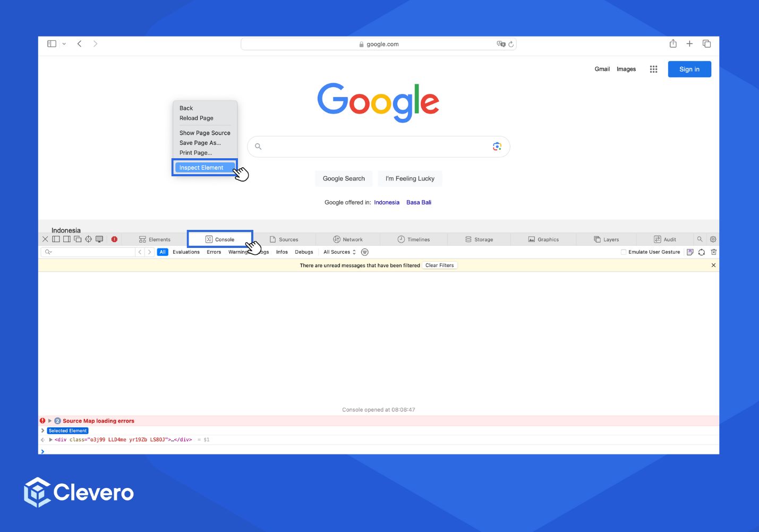The image size is (759, 532).
Task: Select the All filter in console
Action: pyautogui.click(x=163, y=252)
